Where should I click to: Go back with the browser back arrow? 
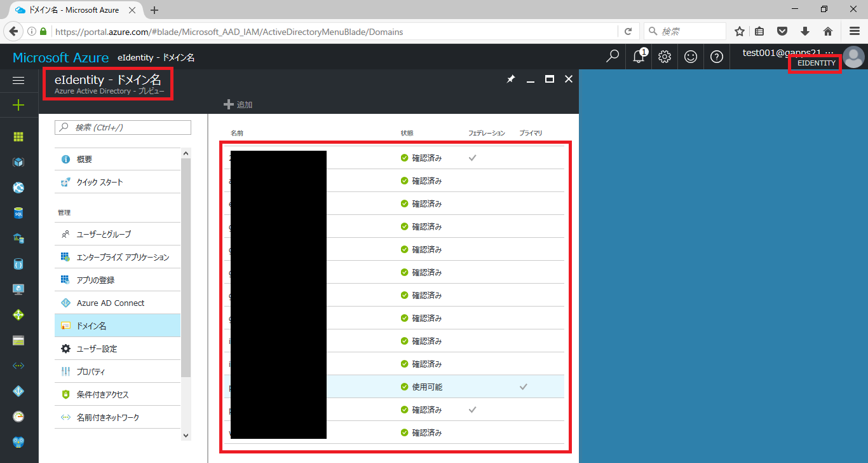point(13,31)
